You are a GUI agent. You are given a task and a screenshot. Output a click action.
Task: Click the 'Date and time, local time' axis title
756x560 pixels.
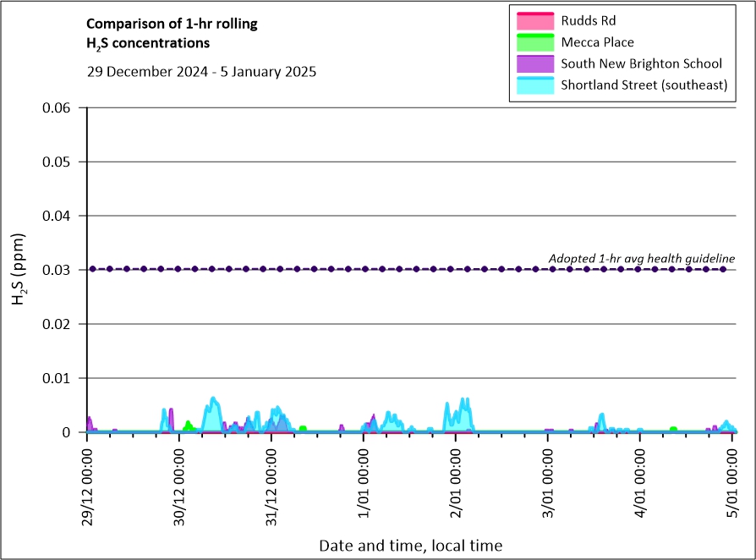410,546
